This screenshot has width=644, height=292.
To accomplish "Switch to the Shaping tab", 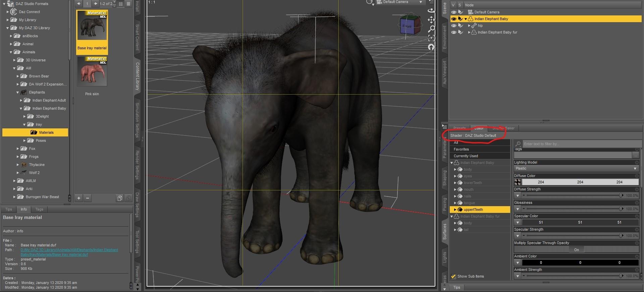I will coord(444,178).
